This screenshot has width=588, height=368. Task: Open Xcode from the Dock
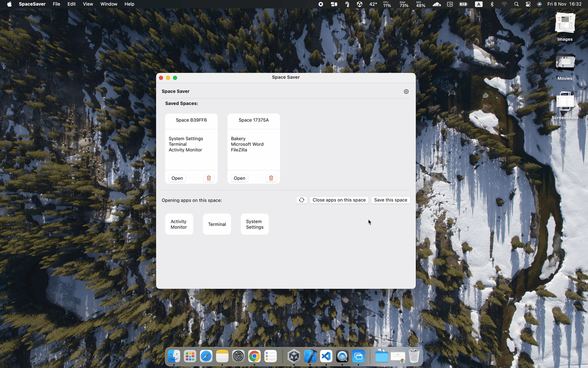coord(310,356)
